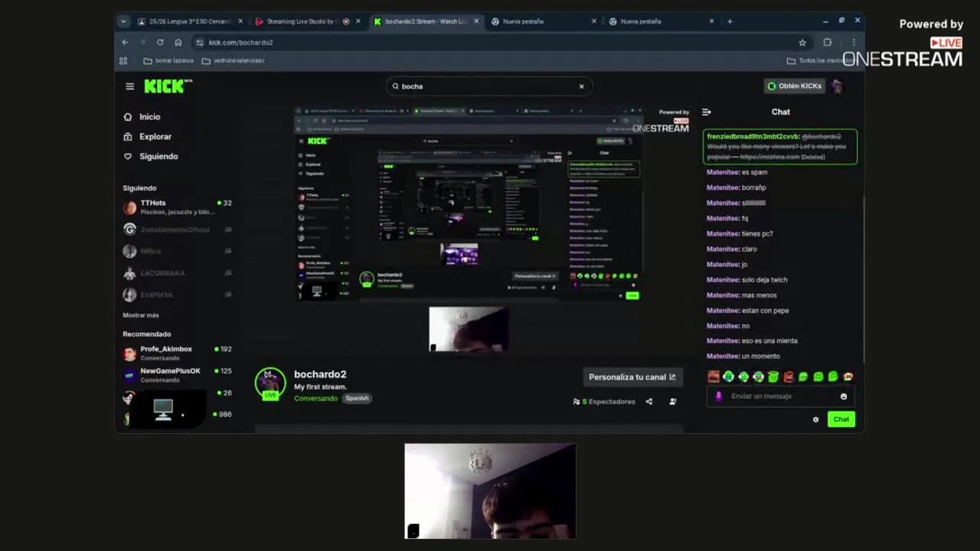This screenshot has height=551, width=980.
Task: Click the browser home icon
Action: [x=178, y=42]
